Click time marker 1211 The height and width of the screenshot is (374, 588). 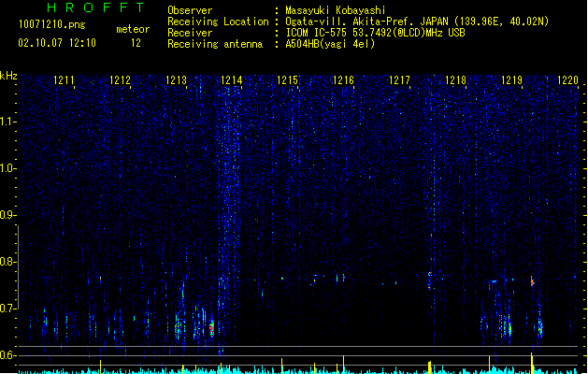pos(64,80)
